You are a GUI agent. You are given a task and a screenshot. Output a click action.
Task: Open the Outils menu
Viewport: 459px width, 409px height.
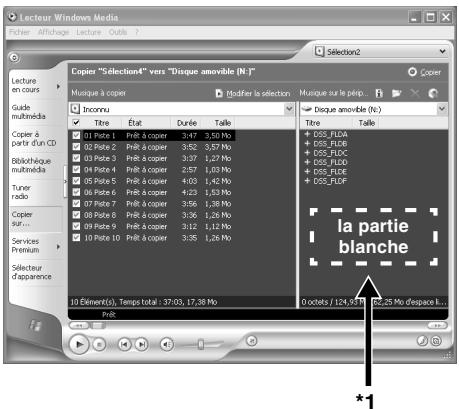[x=118, y=32]
